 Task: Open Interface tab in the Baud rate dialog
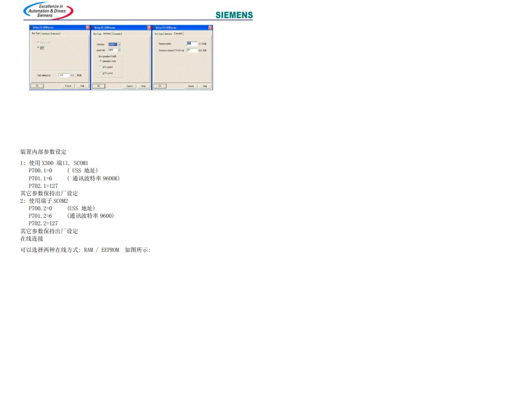point(107,33)
